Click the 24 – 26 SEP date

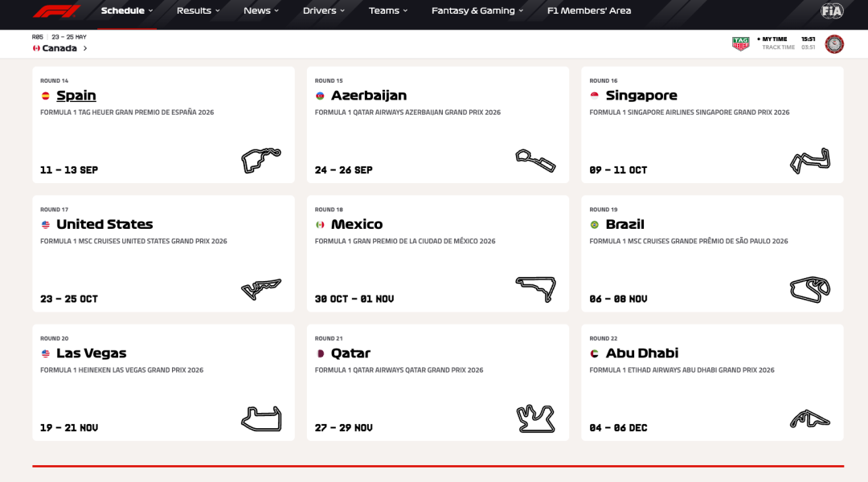344,170
